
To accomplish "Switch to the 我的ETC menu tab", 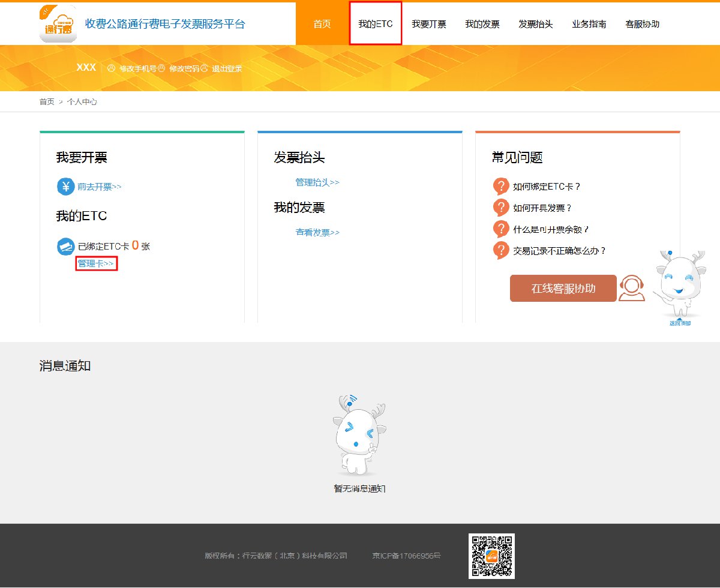I will pyautogui.click(x=376, y=24).
